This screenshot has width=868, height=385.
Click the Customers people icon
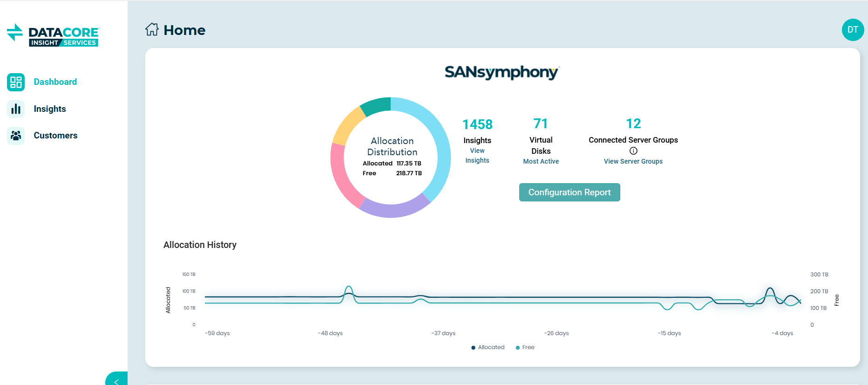point(16,136)
